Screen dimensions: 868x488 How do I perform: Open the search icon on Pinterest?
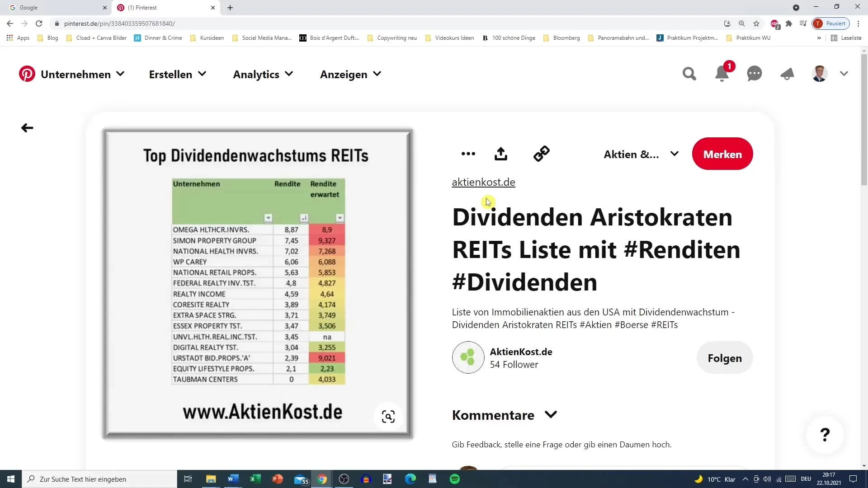pos(689,74)
